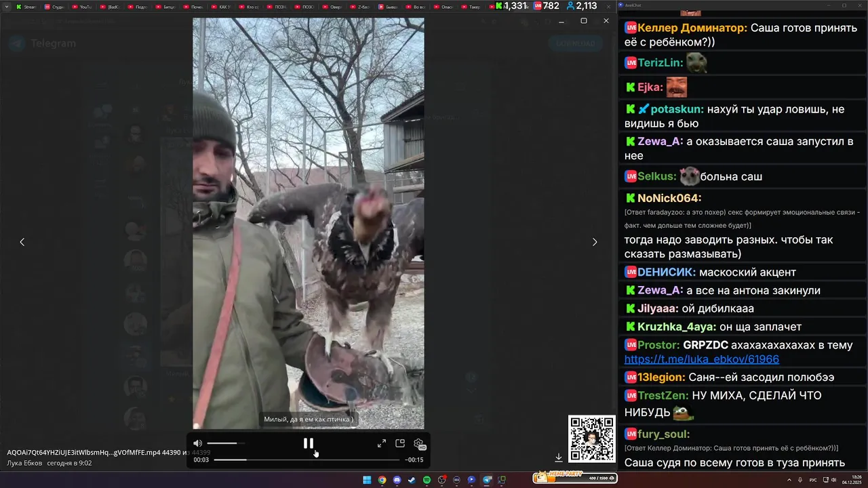Click the video subtitle 'Милый, да я ем как птичка'

(309, 420)
